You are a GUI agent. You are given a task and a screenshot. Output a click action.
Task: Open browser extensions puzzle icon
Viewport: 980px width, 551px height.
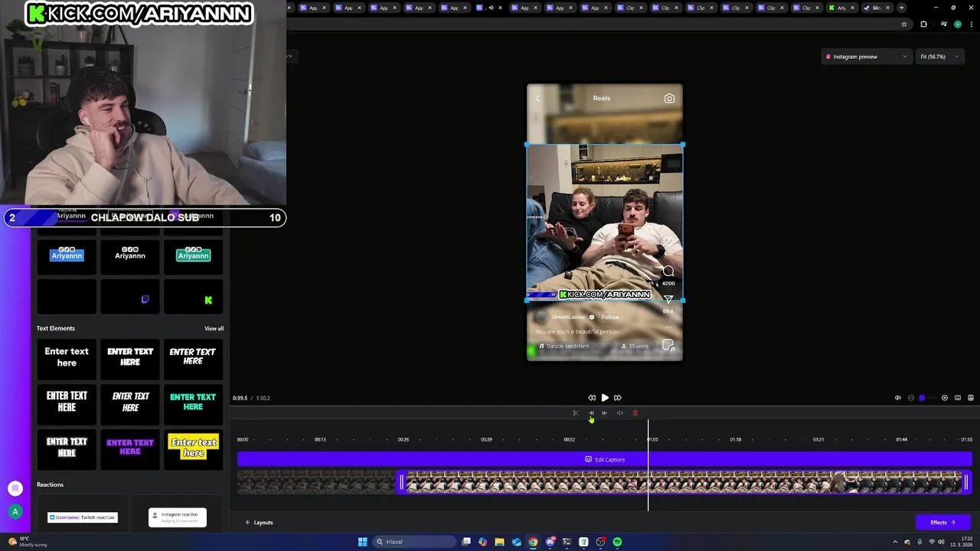(923, 24)
